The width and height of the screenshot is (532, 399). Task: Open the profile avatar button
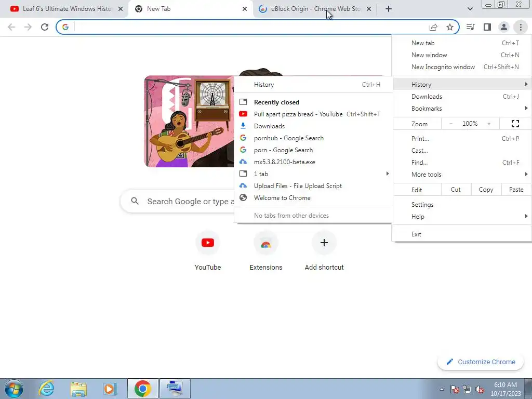[x=504, y=27]
